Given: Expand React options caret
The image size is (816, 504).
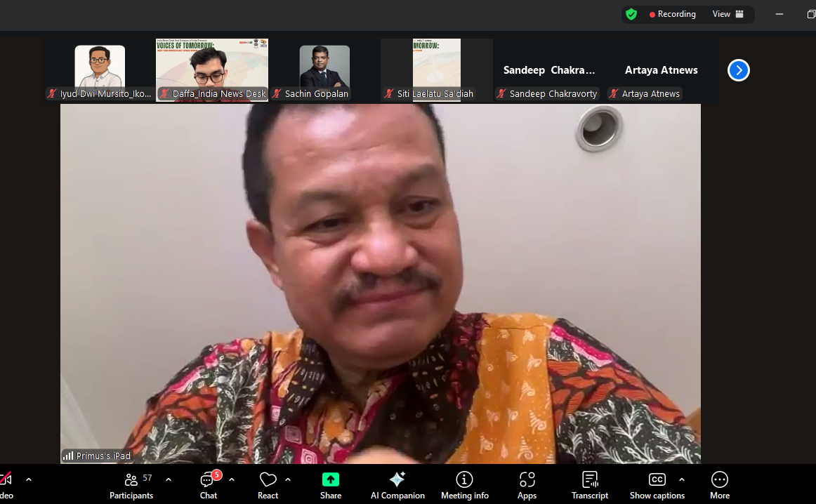Looking at the screenshot, I should 288,479.
